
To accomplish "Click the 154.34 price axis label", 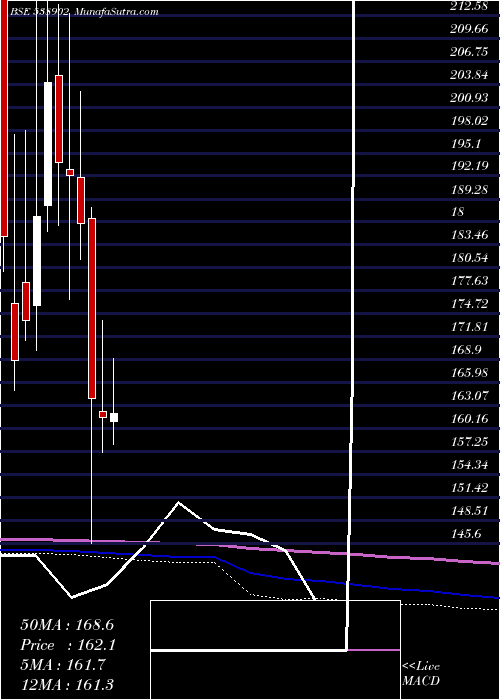I will pyautogui.click(x=471, y=464).
